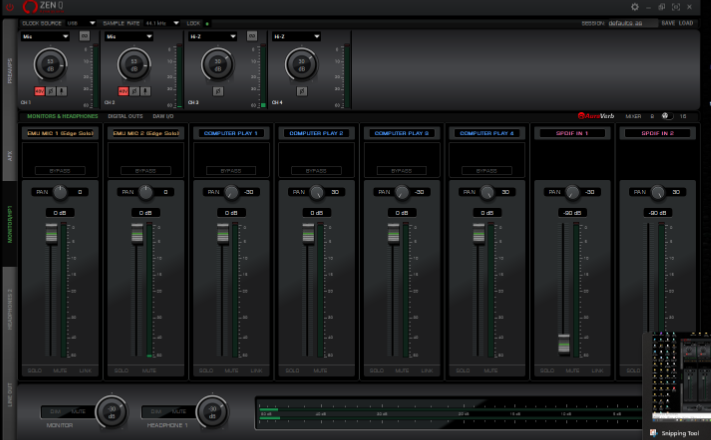
Task: Open the AFX side tab
Action: tap(10, 156)
